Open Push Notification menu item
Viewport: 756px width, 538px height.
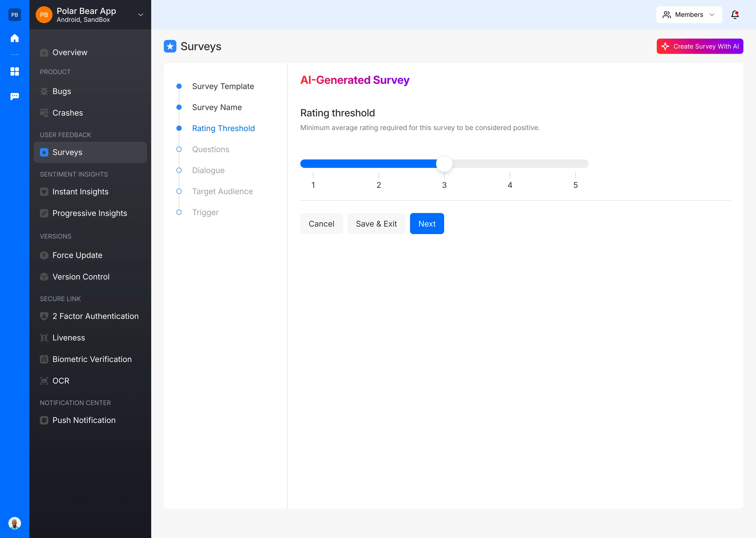pyautogui.click(x=84, y=420)
